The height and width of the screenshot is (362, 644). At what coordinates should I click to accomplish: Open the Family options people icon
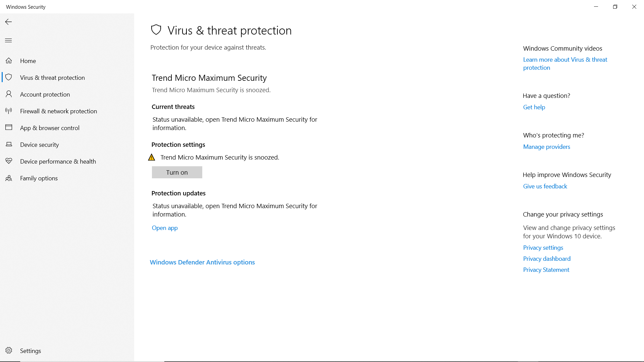coord(9,178)
